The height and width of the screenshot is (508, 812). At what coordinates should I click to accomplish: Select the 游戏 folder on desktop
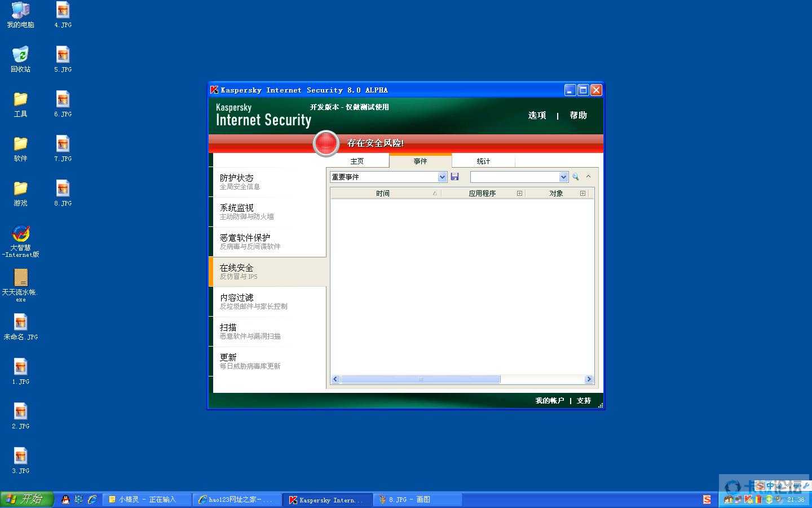point(20,193)
